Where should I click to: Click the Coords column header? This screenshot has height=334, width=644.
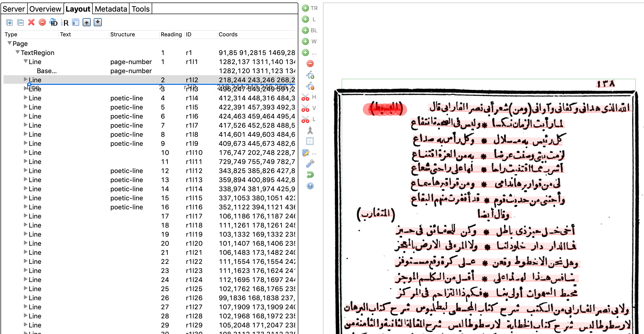coord(228,35)
